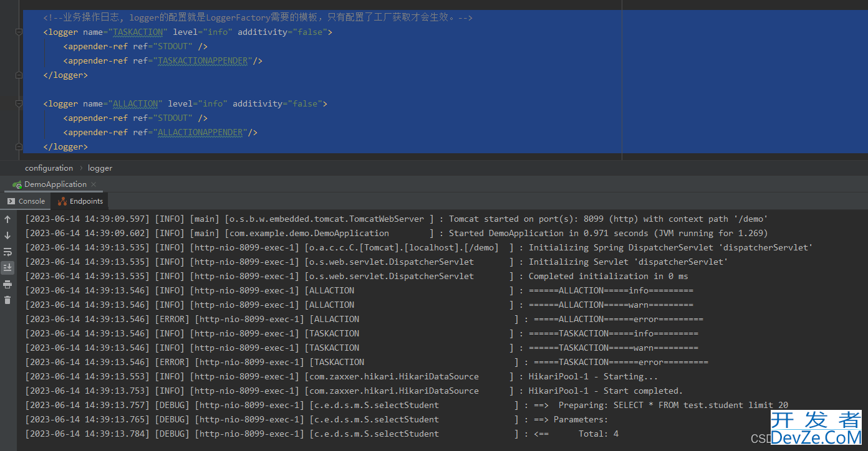Click the "TASKACTION" name attribute value
The height and width of the screenshot is (451, 868).
tap(138, 32)
